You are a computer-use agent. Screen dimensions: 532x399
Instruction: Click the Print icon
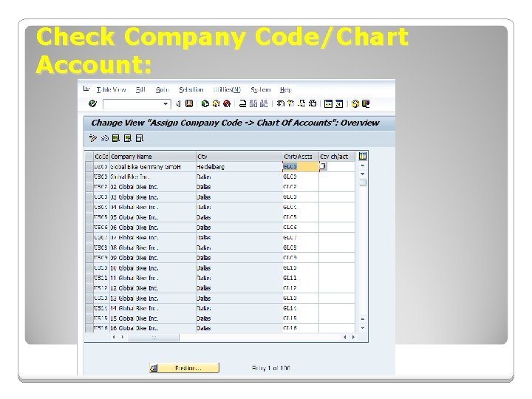click(242, 104)
